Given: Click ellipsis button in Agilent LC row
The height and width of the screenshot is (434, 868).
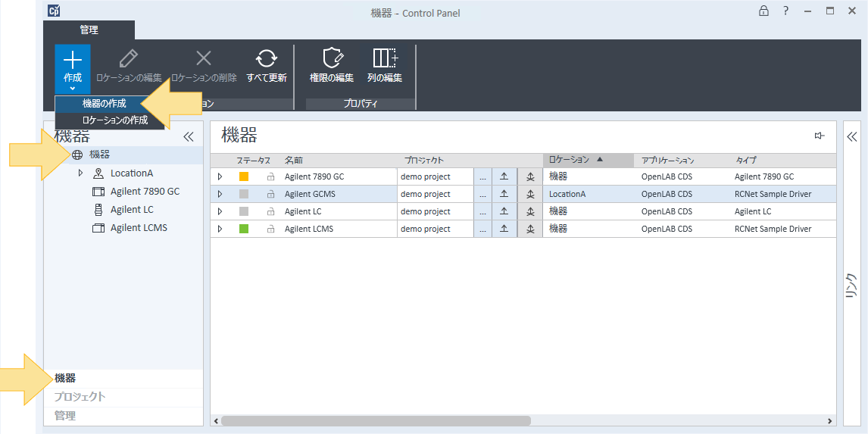Looking at the screenshot, I should 482,211.
